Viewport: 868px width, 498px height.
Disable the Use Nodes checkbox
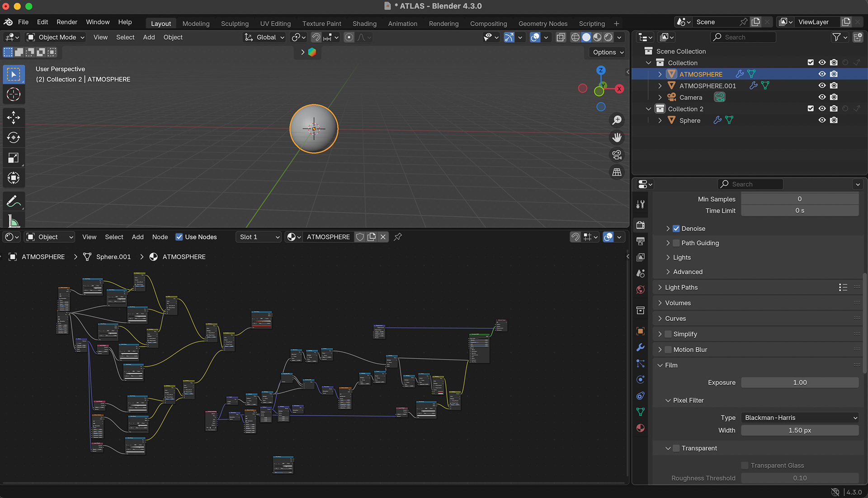coord(179,237)
